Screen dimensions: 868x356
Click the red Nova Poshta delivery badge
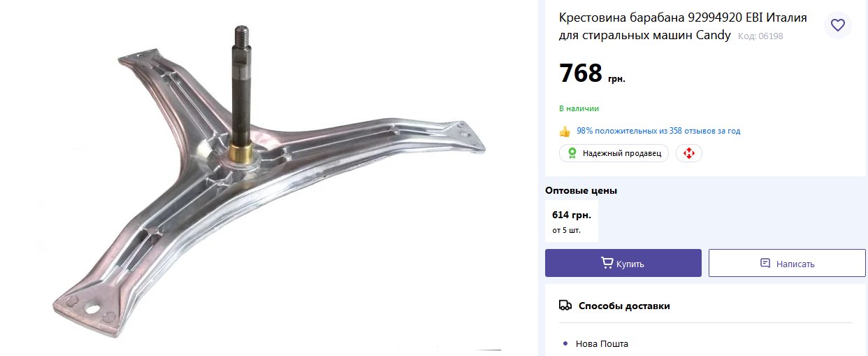688,153
